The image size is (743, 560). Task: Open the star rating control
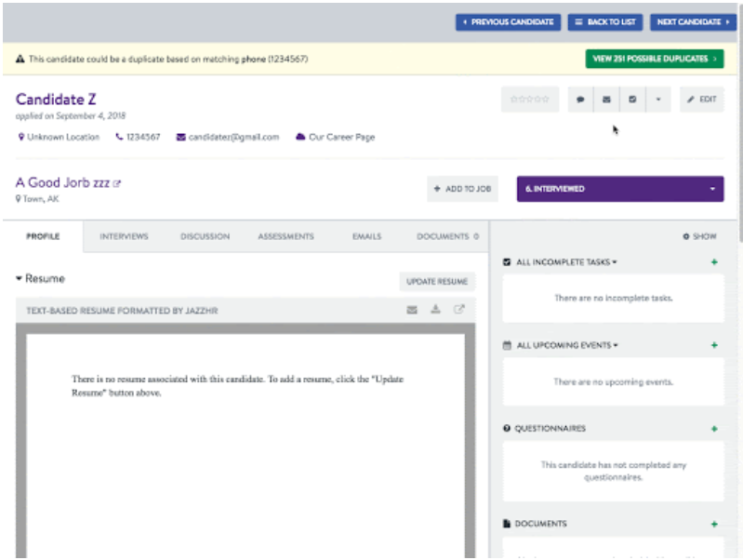tap(530, 100)
